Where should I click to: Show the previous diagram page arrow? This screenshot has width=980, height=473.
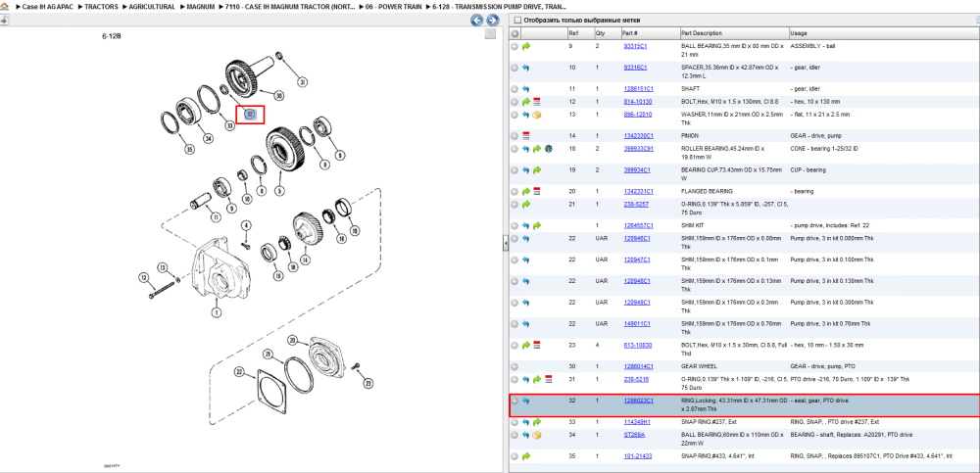477,21
